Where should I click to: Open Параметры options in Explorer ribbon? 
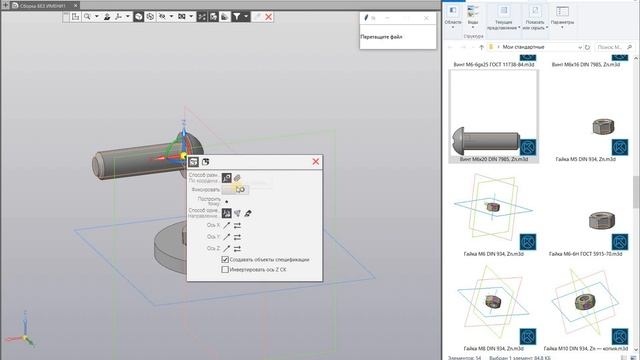(562, 17)
